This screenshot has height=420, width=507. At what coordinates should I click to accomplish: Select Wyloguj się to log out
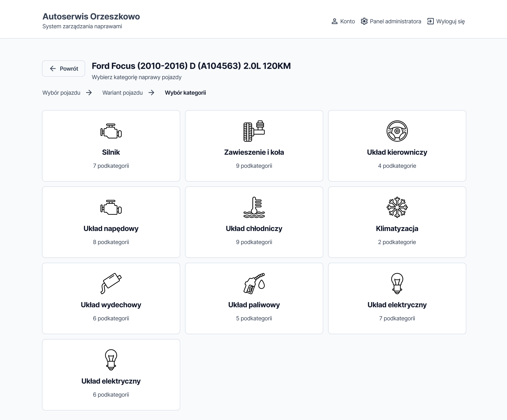tap(446, 21)
